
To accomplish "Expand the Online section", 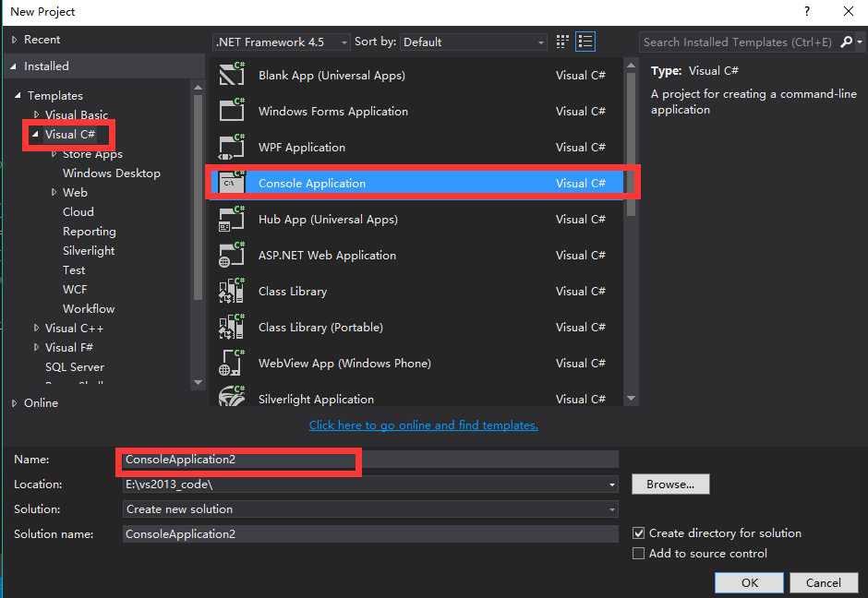I will (15, 403).
